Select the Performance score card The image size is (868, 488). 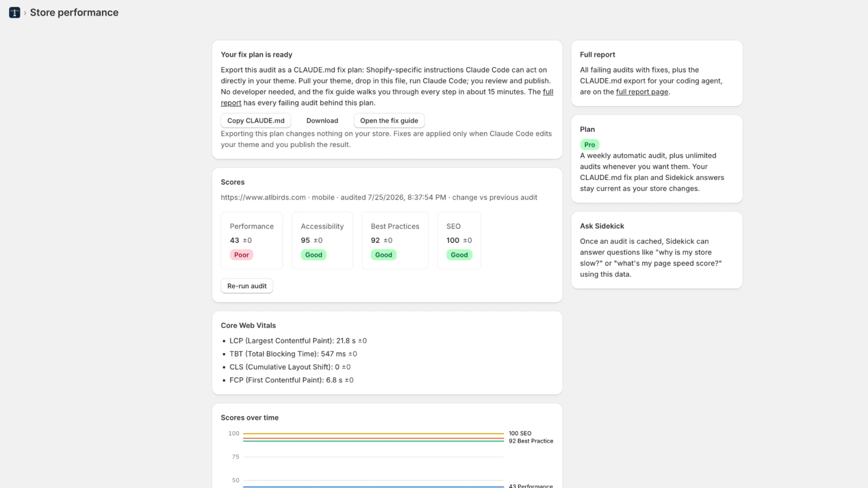252,240
